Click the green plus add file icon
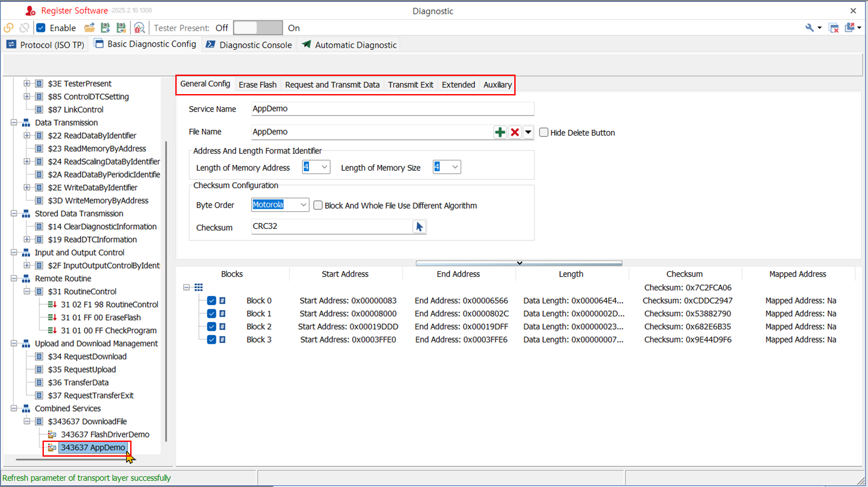The width and height of the screenshot is (868, 487). 500,132
